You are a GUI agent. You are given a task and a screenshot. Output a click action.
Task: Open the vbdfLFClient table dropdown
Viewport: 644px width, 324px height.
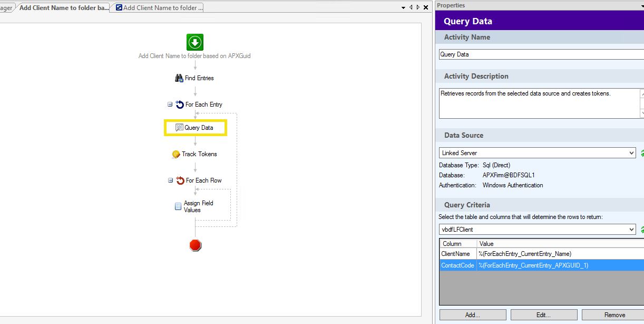tap(632, 230)
